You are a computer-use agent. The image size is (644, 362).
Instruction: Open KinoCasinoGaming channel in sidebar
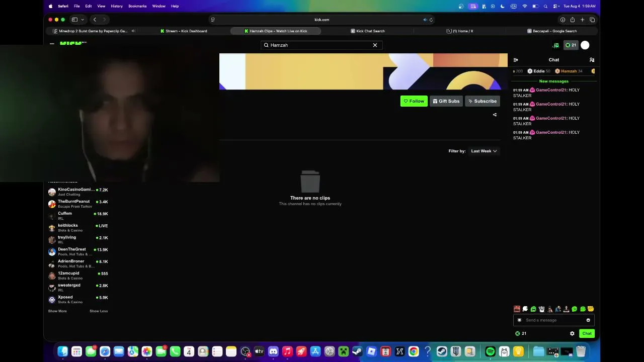tap(78, 192)
